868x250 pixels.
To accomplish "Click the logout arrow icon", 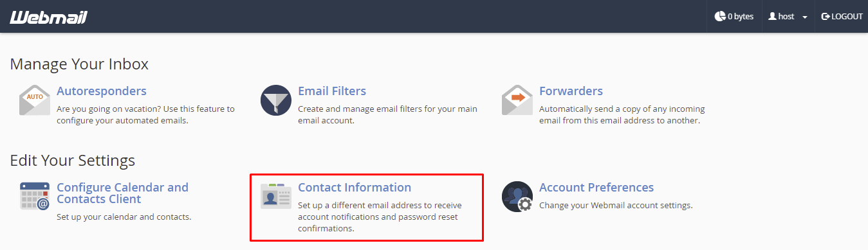I will 826,17.
